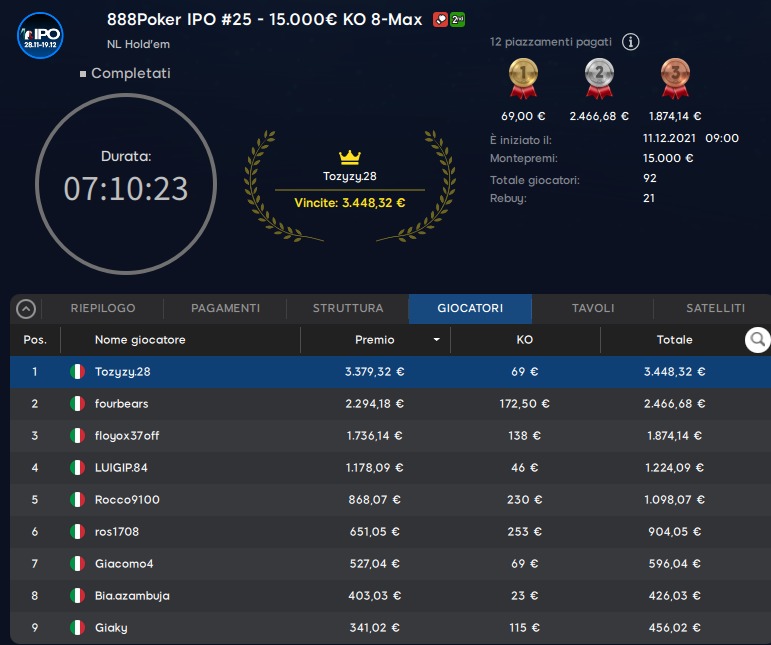Image resolution: width=771 pixels, height=645 pixels.
Task: Click the NL Hold'em game type label
Action: coord(138,44)
